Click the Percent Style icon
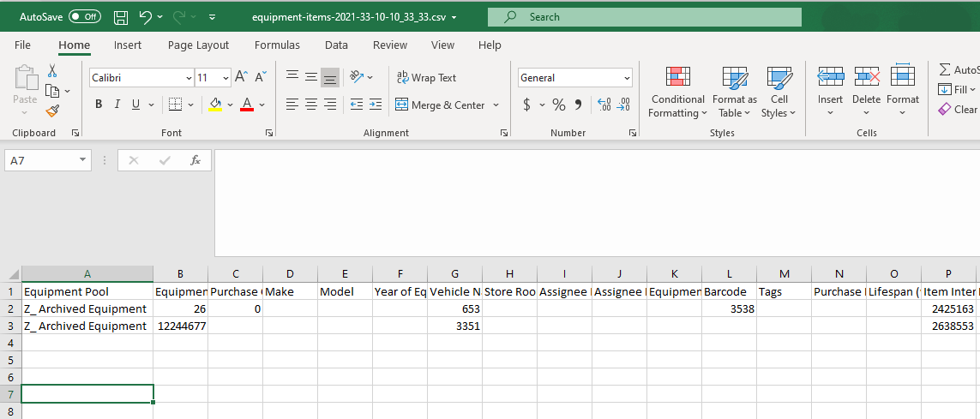 click(558, 105)
